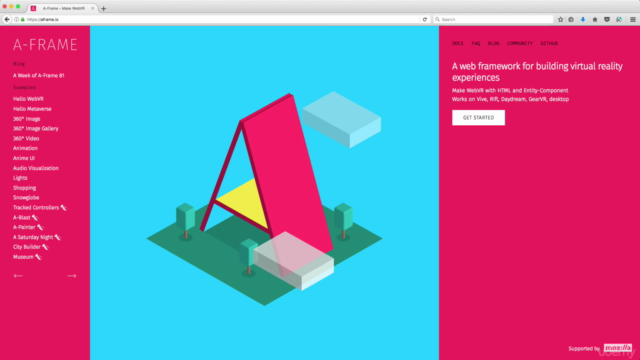
Task: Show site information next to the URL
Action: [16, 19]
